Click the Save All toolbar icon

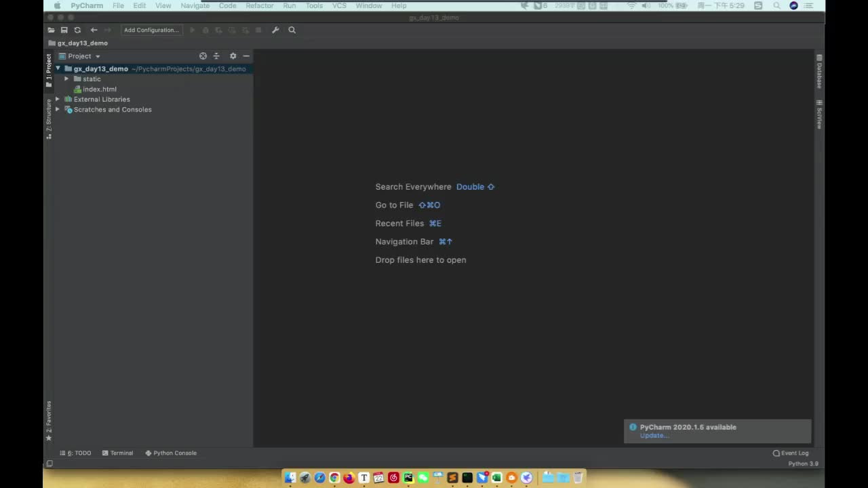click(x=64, y=30)
